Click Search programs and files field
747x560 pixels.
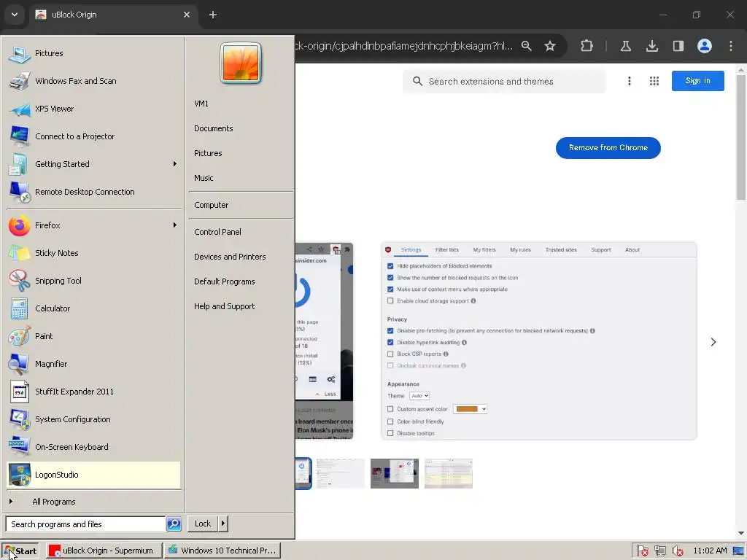pos(85,524)
